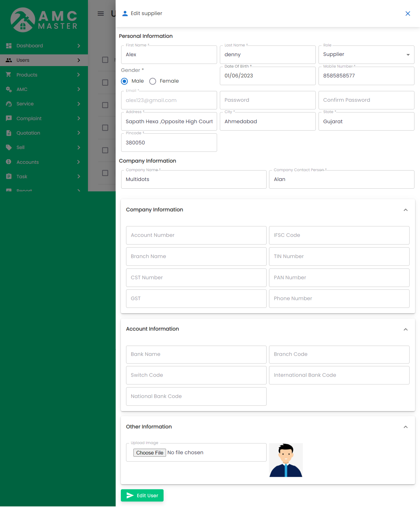Click the Dashboard grid icon in sidebar

(9, 46)
